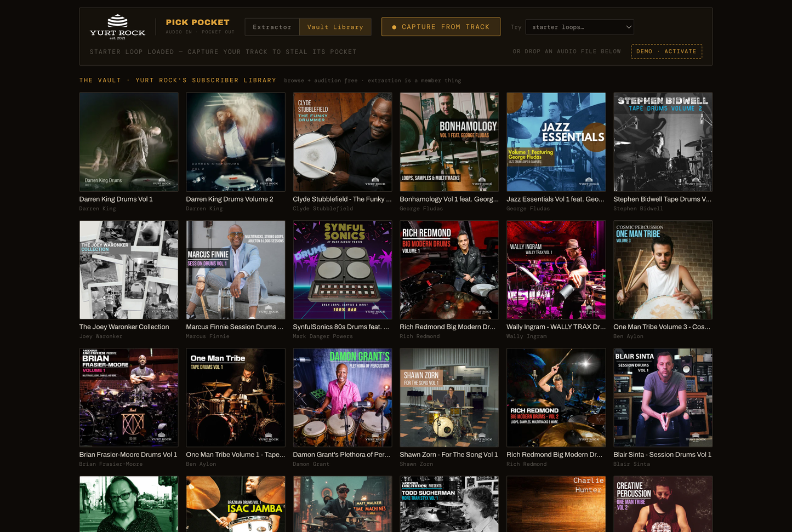Open "Marcus Finnie Session Drums ..." title
Image resolution: width=792 pixels, height=532 pixels.
pos(235,327)
